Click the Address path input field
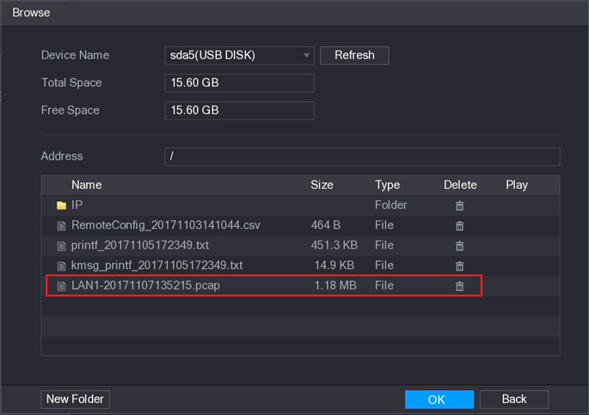Screen dimensions: 589x415 [x=362, y=156]
